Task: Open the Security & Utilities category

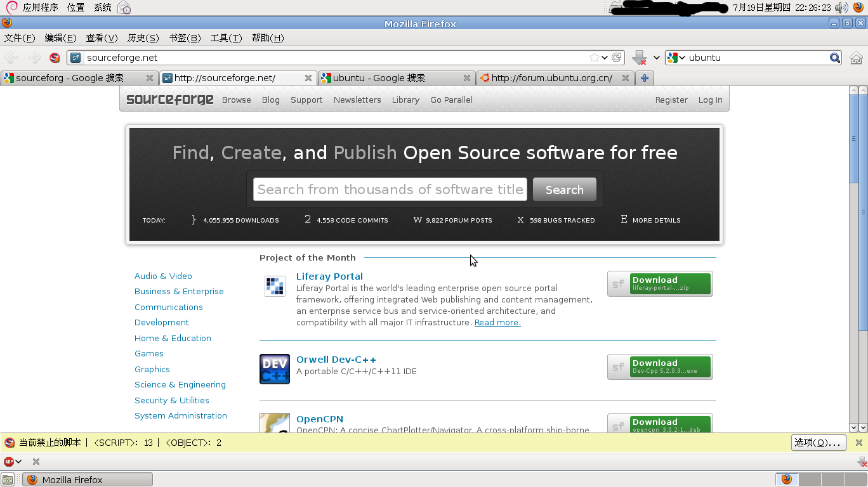Action: 172,401
